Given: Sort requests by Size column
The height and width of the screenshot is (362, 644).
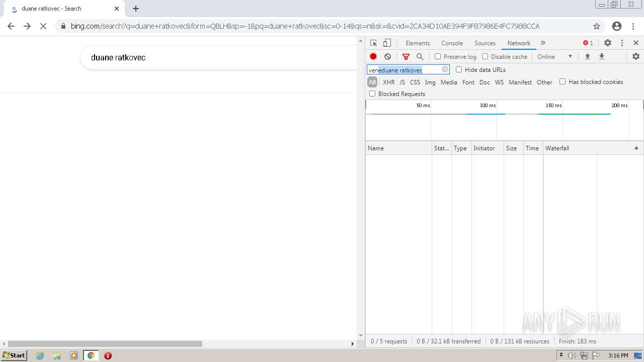Looking at the screenshot, I should point(513,148).
